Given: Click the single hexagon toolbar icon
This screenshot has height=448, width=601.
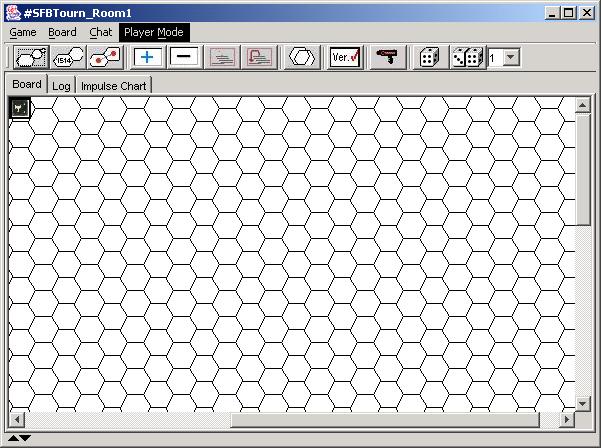Looking at the screenshot, I should [x=300, y=58].
